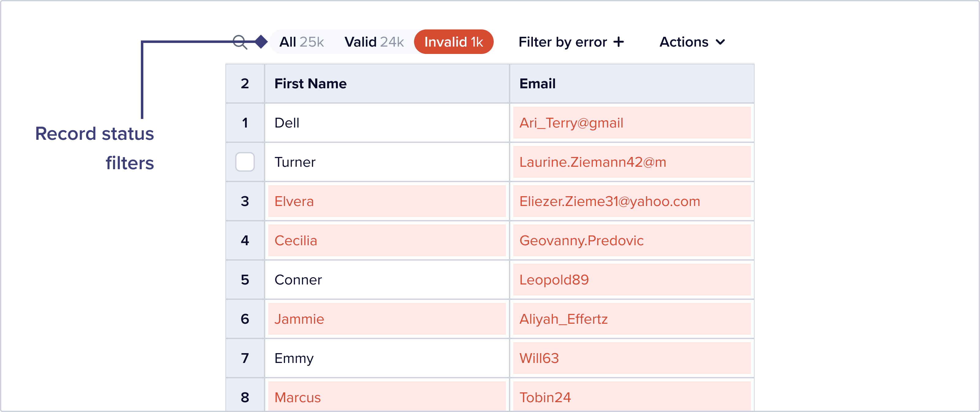
Task: Switch to the Valid 24k filter
Action: coord(374,42)
